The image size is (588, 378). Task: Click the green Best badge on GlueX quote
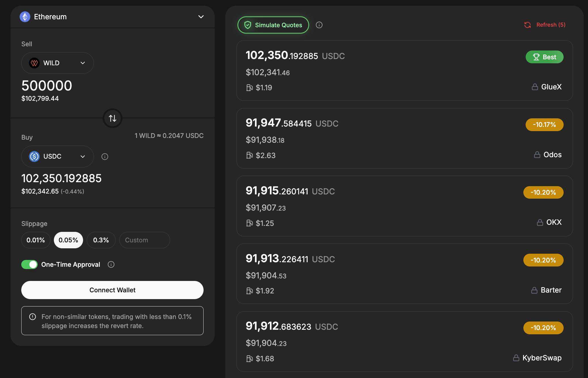coord(544,57)
